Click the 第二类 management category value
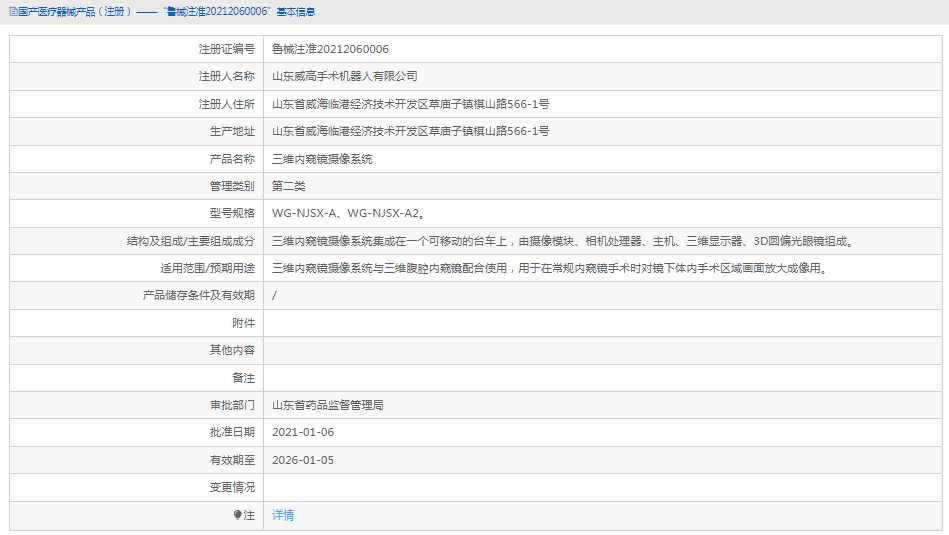Viewport: 949px width, 535px height. (x=289, y=186)
